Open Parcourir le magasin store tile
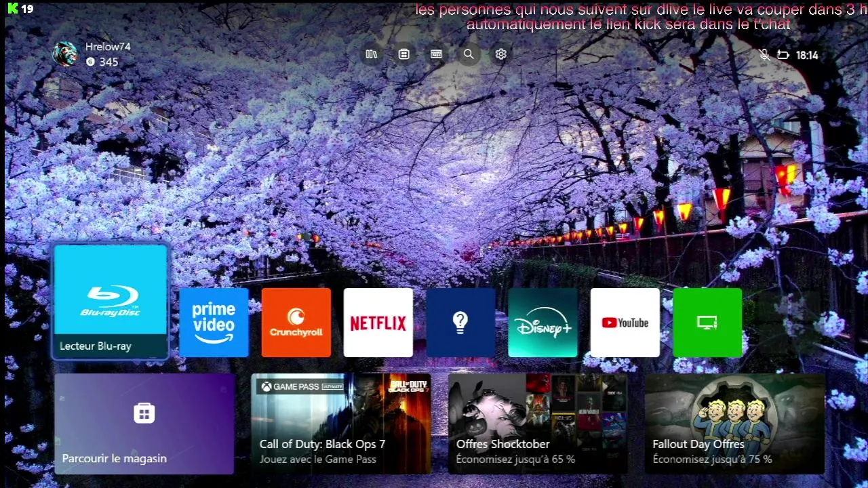The image size is (868, 488). click(144, 424)
